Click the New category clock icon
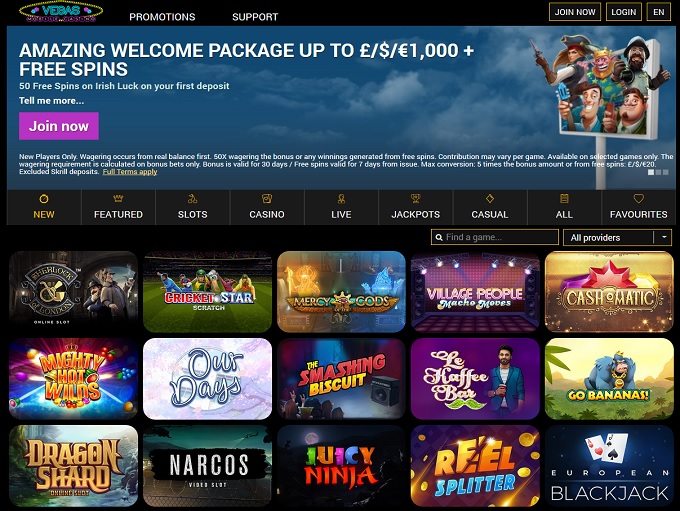The image size is (680, 511). coord(44,199)
